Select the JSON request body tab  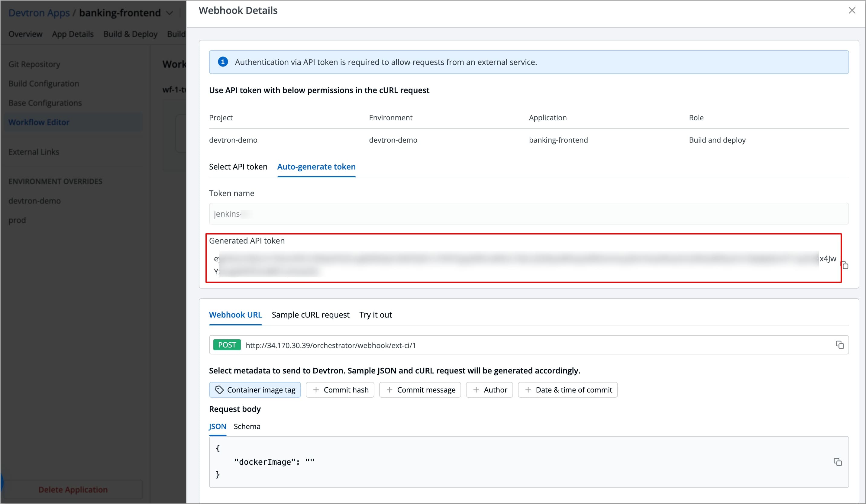218,426
